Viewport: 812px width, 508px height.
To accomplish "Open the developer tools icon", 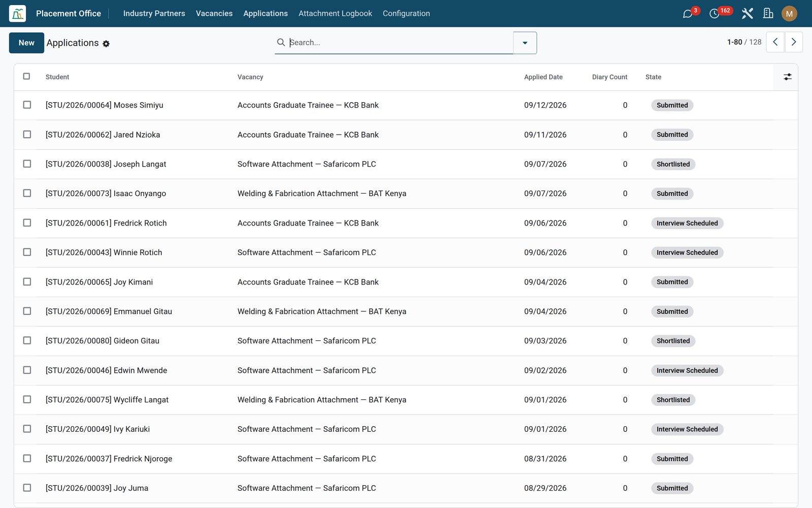I will (747, 14).
